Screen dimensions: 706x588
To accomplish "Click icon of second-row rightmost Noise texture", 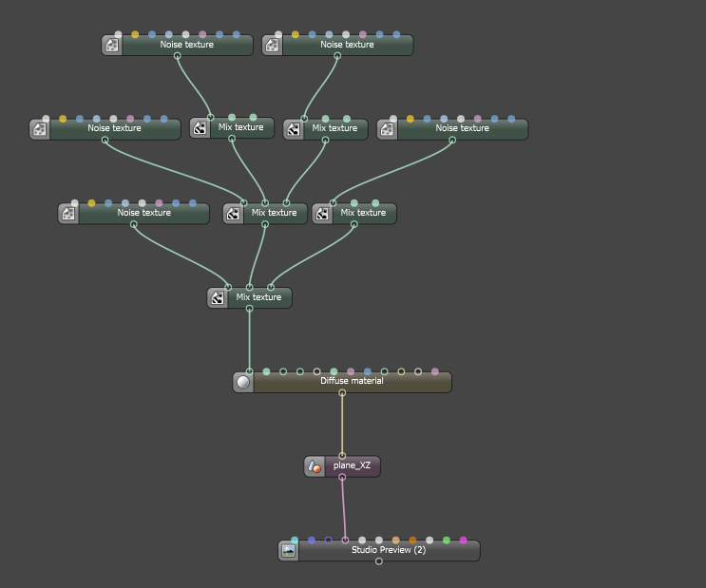I will point(388,129).
